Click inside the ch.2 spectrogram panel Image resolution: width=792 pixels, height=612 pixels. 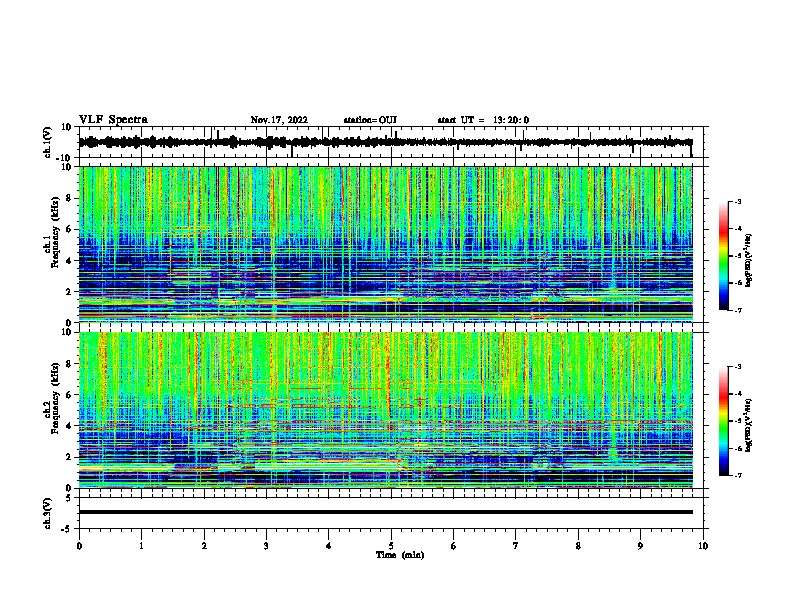(385, 410)
